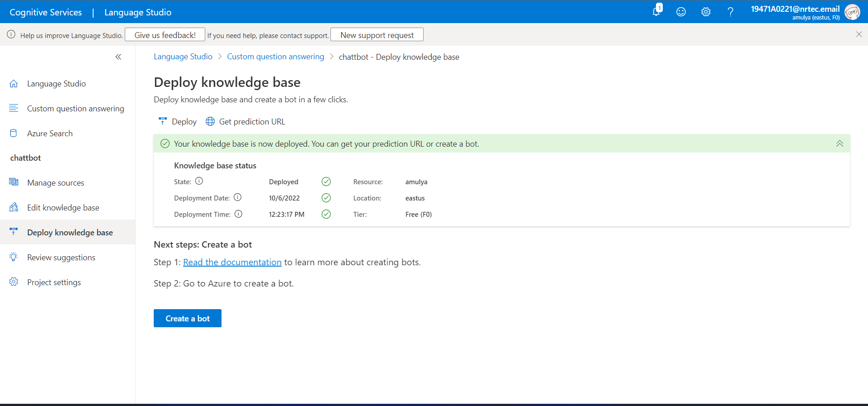Click the Create a bot button
Viewport: 868px width, 406px height.
188,318
